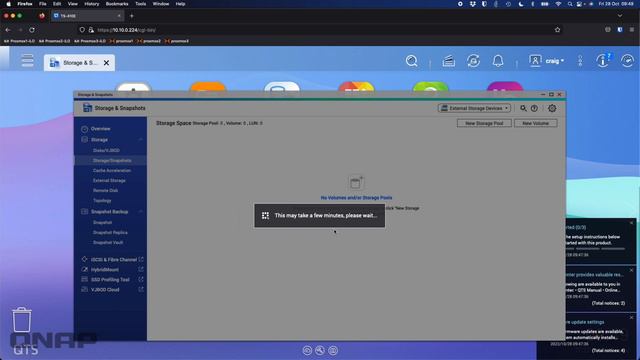Click the last desktop pager icon at bottom
The width and height of the screenshot is (640, 360).
333,350
